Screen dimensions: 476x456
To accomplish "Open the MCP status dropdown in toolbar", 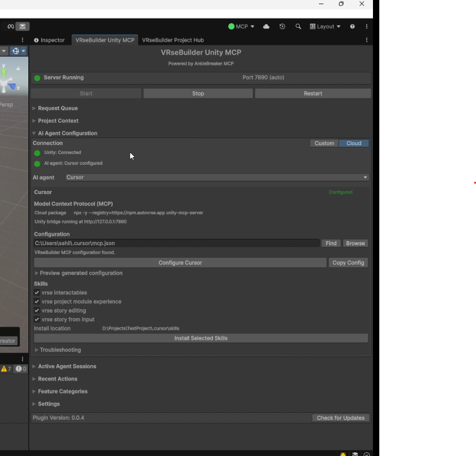I will 241,26.
